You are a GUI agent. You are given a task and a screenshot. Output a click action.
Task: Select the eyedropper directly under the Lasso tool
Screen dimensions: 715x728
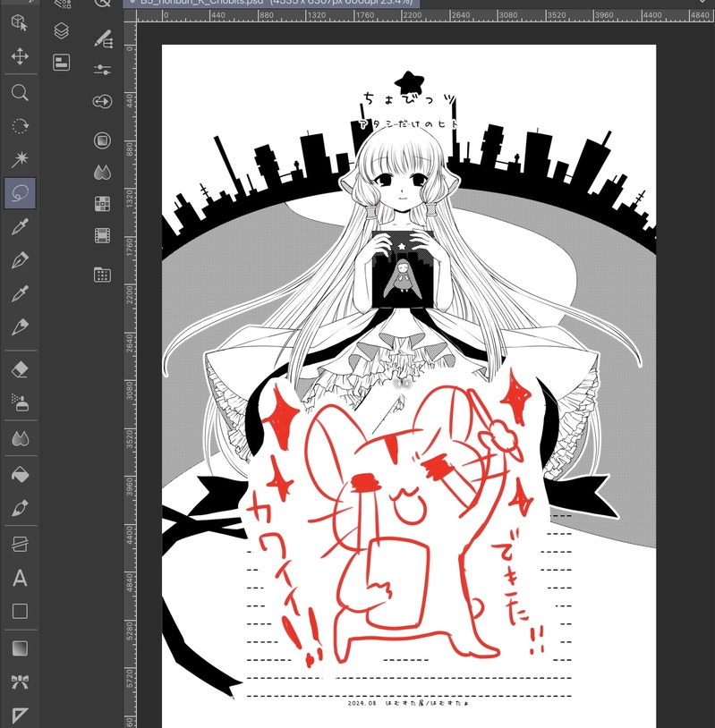click(20, 226)
